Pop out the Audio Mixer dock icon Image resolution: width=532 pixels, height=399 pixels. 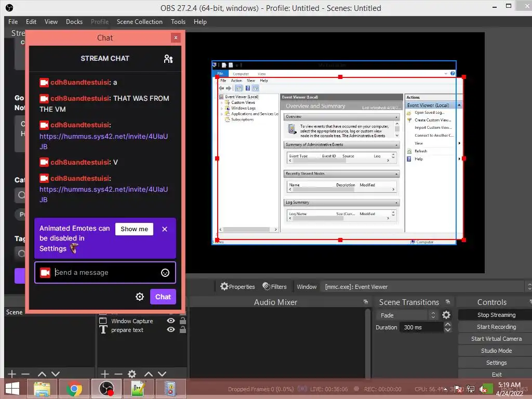(365, 302)
